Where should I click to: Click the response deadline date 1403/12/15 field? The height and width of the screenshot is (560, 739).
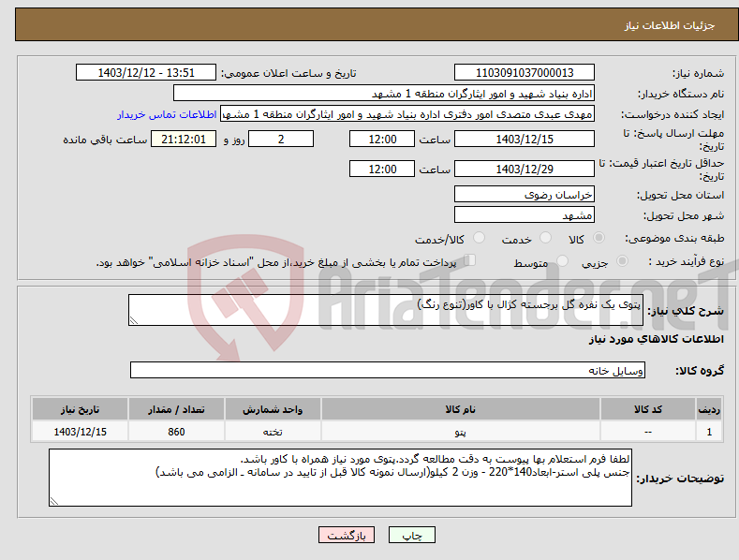(x=525, y=139)
